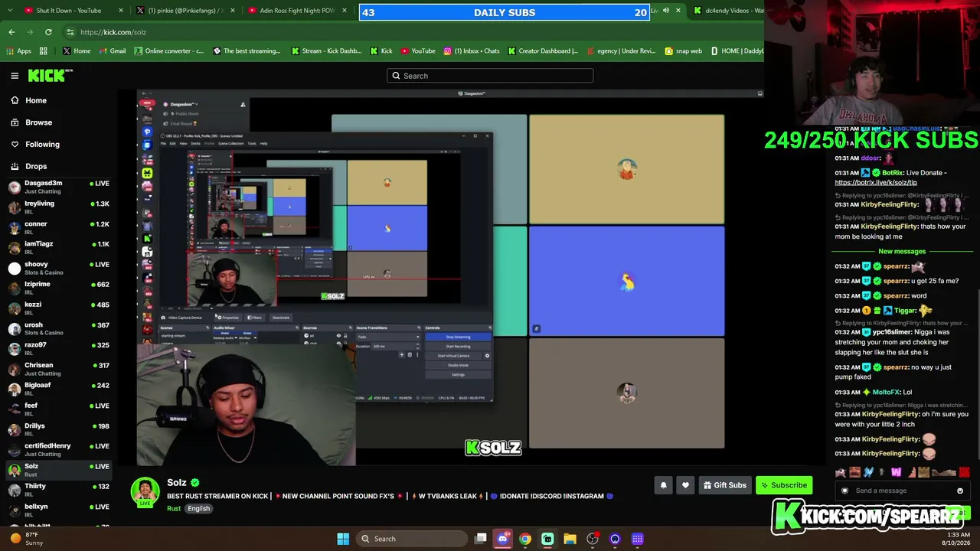Open certifiedHenry's channel
980x551 pixels.
pyautogui.click(x=58, y=449)
